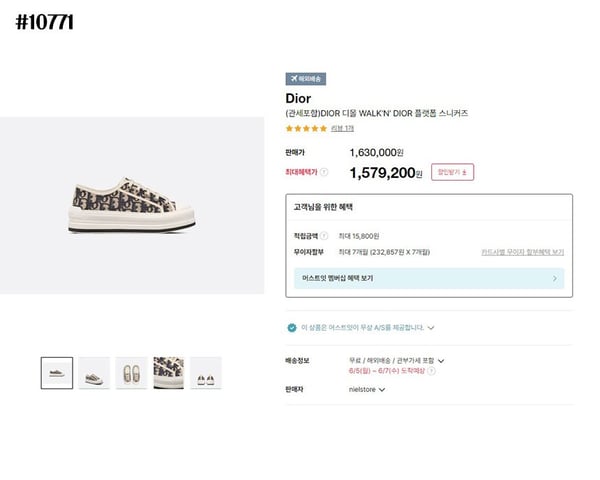This screenshot has width=600, height=480.
Task: Click the help icon after 도착예상 date
Action: point(432,371)
